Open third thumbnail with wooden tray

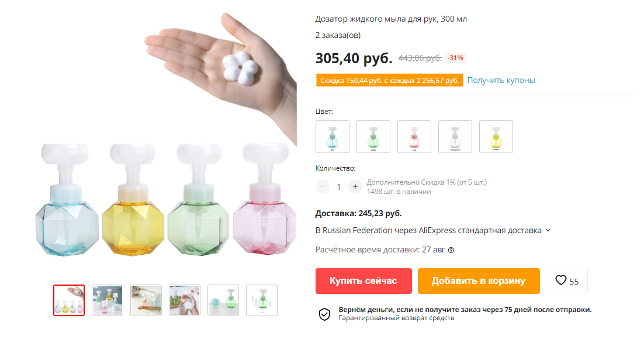(x=146, y=300)
